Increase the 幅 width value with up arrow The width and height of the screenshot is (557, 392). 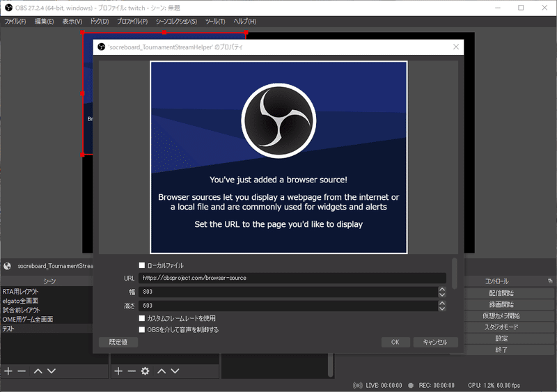[442, 289]
